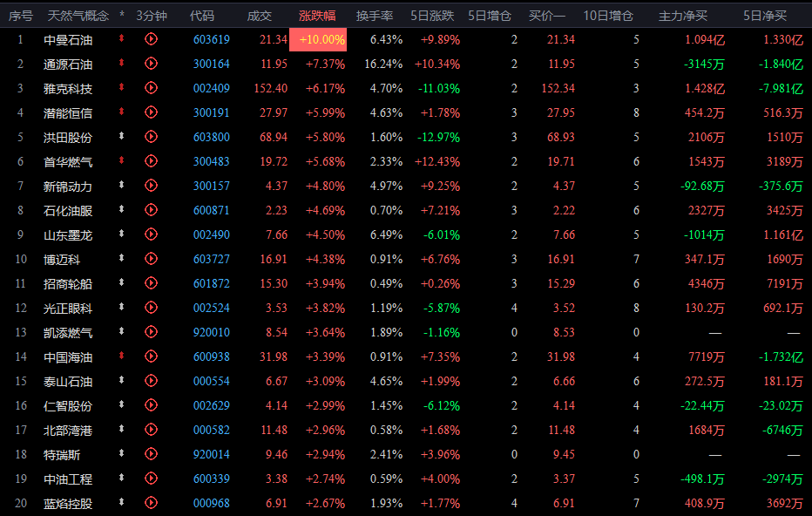Click the highlighted +10.00% cell
The image size is (812, 516).
318,39
